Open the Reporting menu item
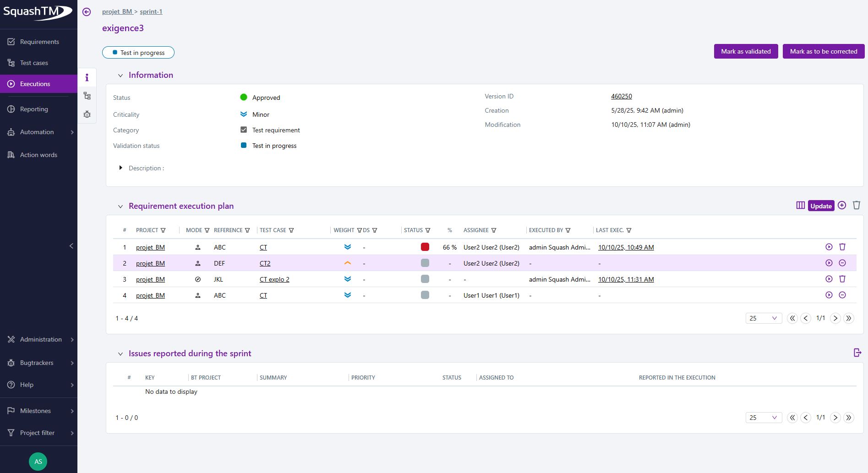868x473 pixels. 34,109
